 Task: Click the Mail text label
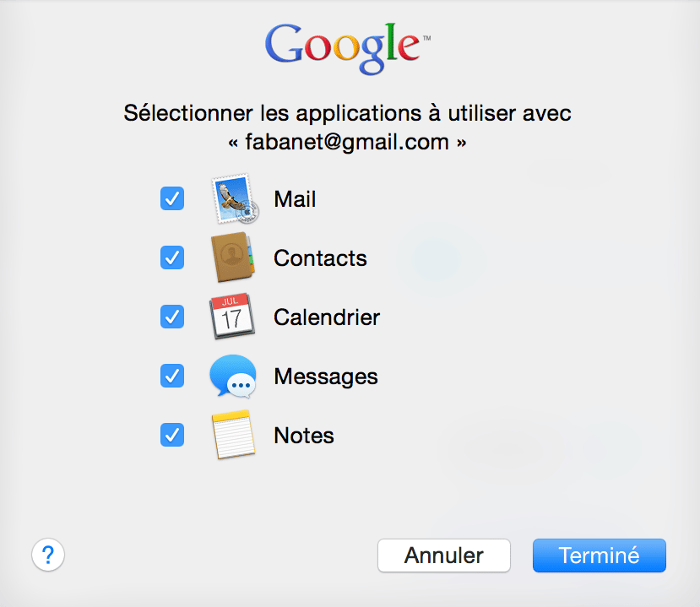(295, 199)
